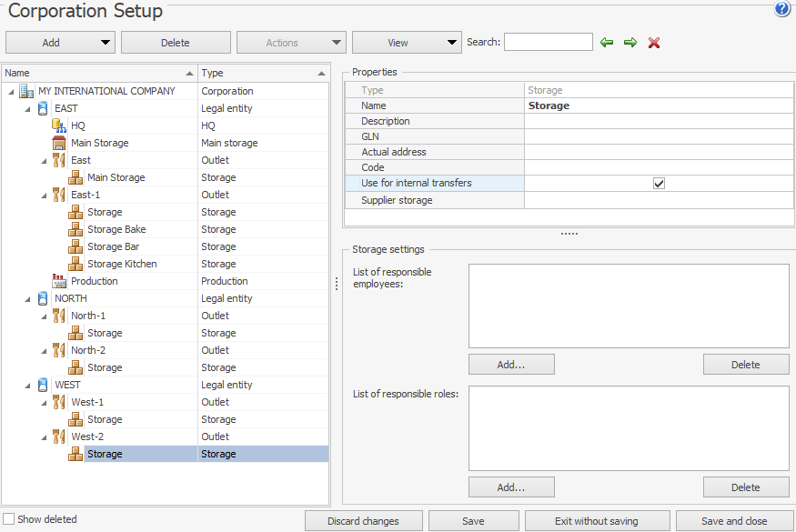Click the corporation icon for MY INTERNATIONAL COMPANY

[26, 91]
